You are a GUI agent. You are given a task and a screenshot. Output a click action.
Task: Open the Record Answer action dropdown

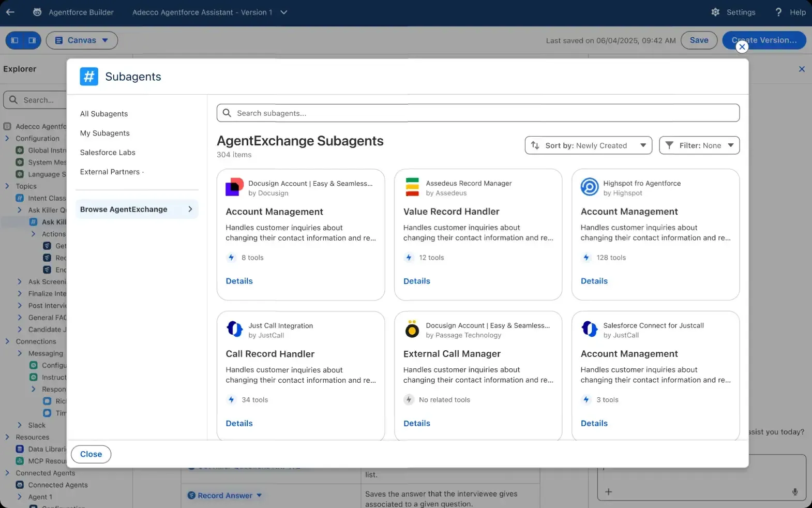point(259,496)
